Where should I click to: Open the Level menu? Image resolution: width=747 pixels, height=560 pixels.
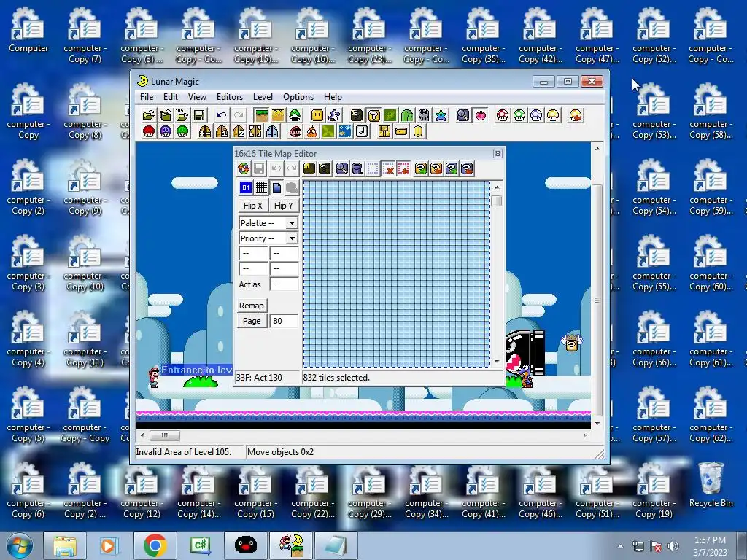click(263, 97)
